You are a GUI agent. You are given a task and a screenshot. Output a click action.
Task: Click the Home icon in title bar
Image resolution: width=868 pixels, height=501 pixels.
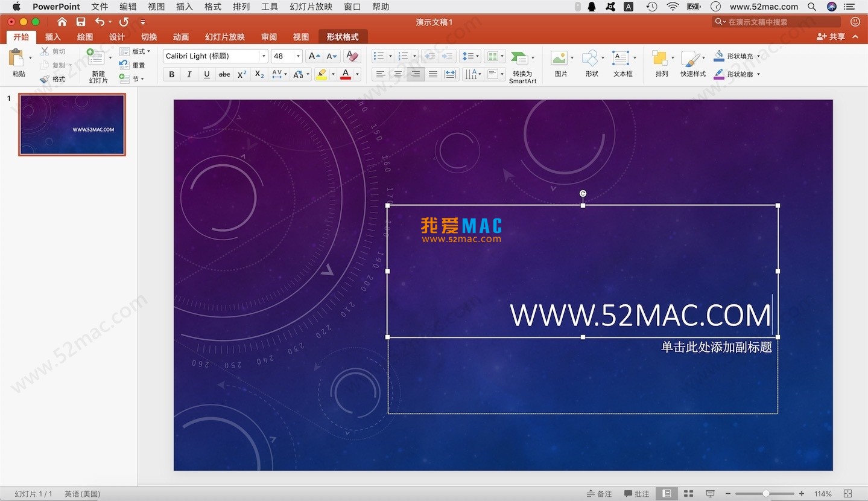[62, 22]
